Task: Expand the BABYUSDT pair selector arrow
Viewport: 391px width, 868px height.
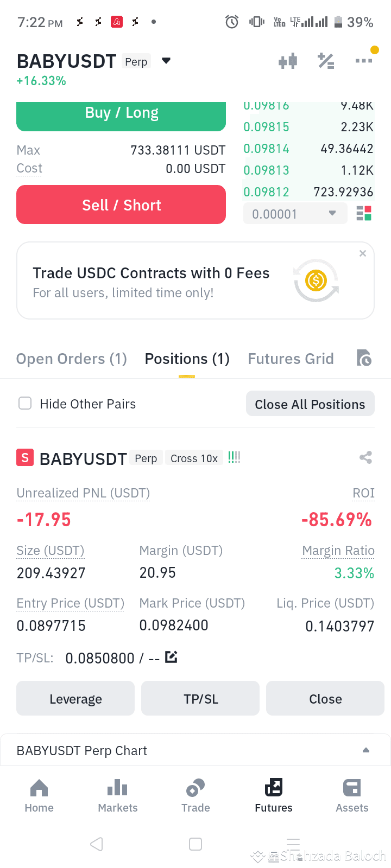Action: click(166, 61)
